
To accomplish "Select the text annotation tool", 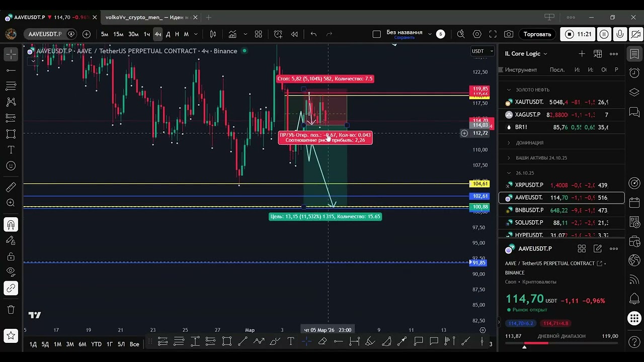I will (11, 150).
